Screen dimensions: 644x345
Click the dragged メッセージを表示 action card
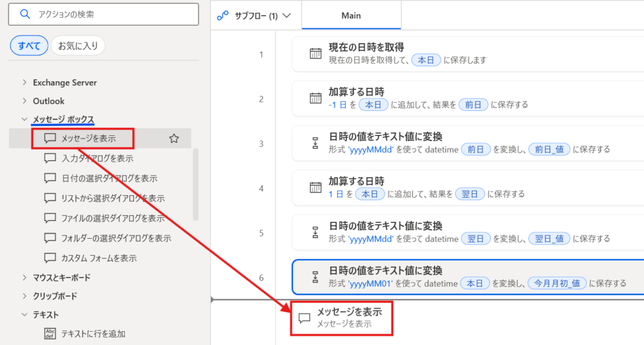tap(341, 319)
